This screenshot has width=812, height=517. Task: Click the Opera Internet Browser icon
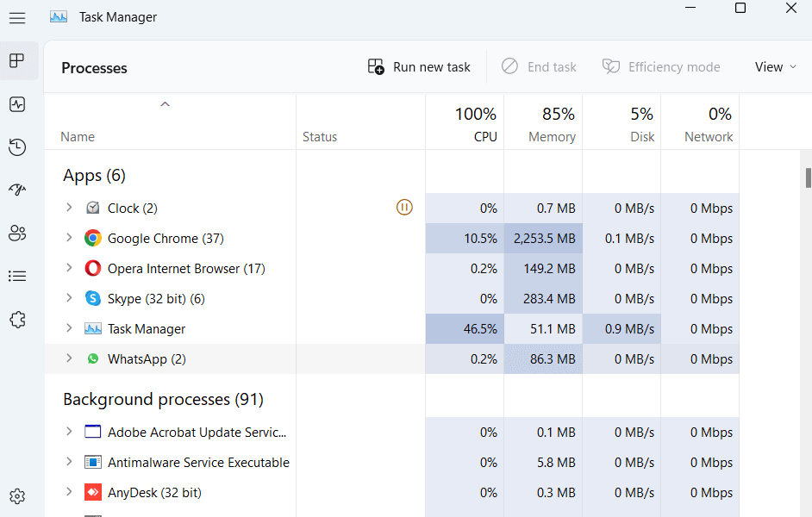(x=93, y=268)
